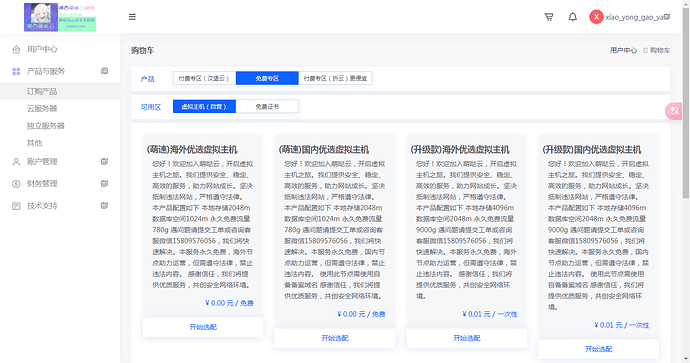The height and width of the screenshot is (363, 690).
Task: Click price ¥0.00 元 / 免费 on 海外 card
Action: point(229,303)
